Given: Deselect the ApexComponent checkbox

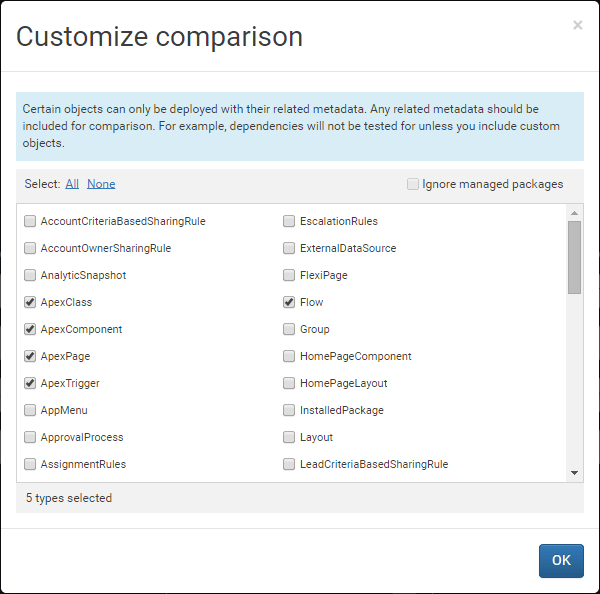Looking at the screenshot, I should click(x=30, y=329).
